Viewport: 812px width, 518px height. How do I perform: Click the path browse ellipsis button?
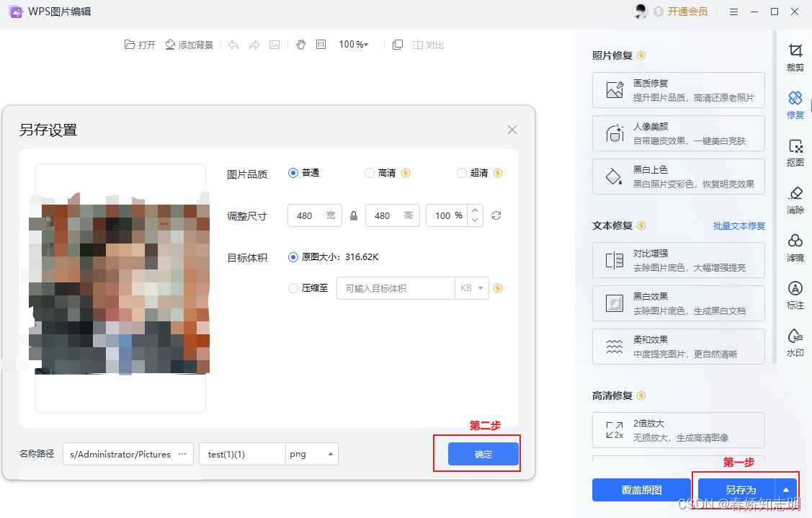182,454
